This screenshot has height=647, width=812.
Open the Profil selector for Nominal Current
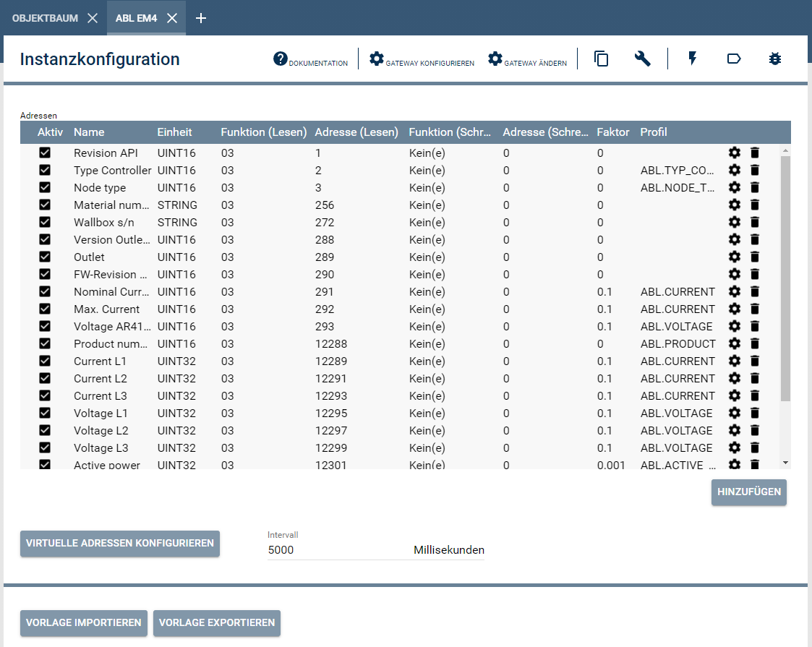pos(678,291)
